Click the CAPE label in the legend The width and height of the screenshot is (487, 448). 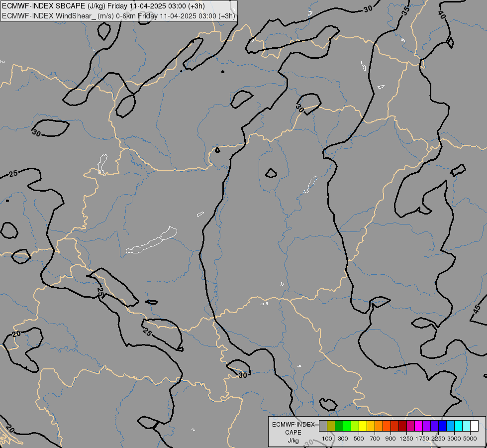[293, 433]
